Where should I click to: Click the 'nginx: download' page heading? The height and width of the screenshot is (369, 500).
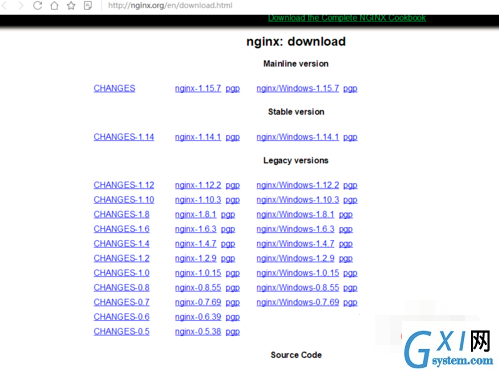tap(296, 42)
